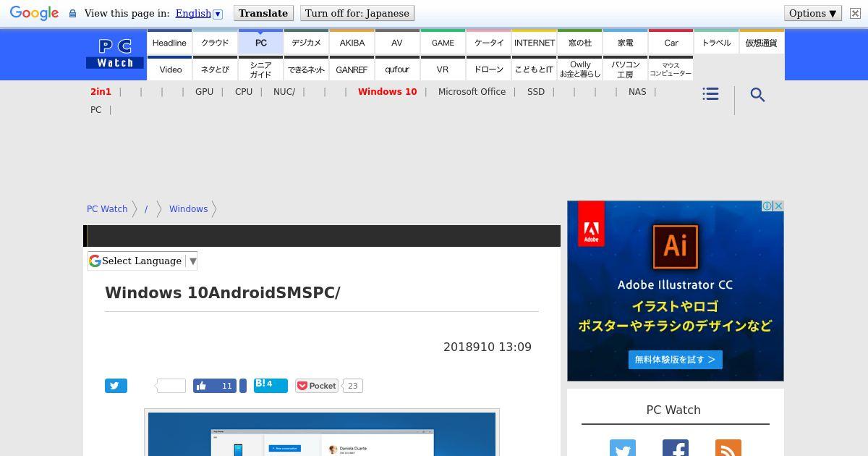Open the hamburger list menu icon
868x456 pixels.
[710, 94]
